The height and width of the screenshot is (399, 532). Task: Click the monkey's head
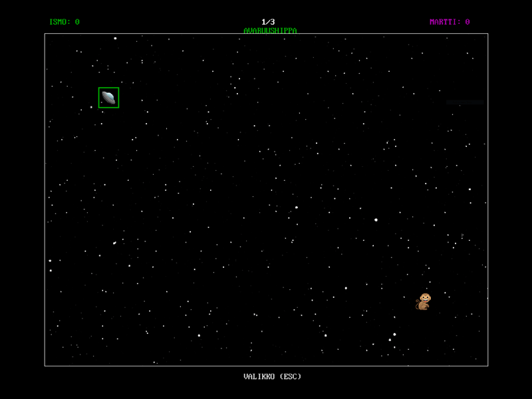coord(425,297)
